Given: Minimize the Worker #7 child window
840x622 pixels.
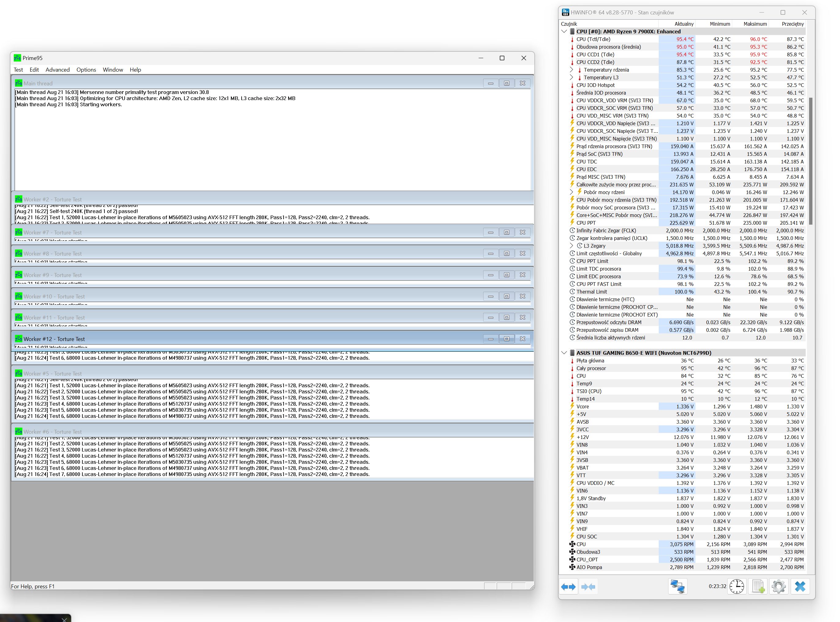Looking at the screenshot, I should [491, 232].
